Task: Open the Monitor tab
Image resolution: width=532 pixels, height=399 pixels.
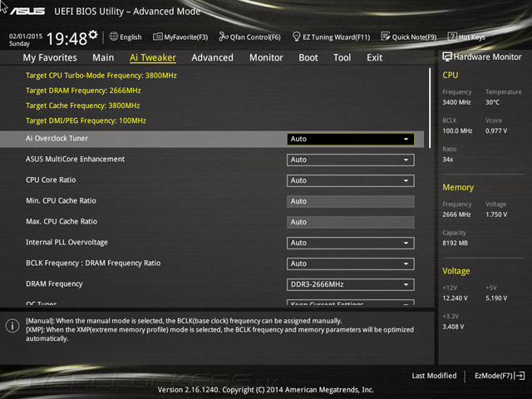Action: (x=266, y=57)
